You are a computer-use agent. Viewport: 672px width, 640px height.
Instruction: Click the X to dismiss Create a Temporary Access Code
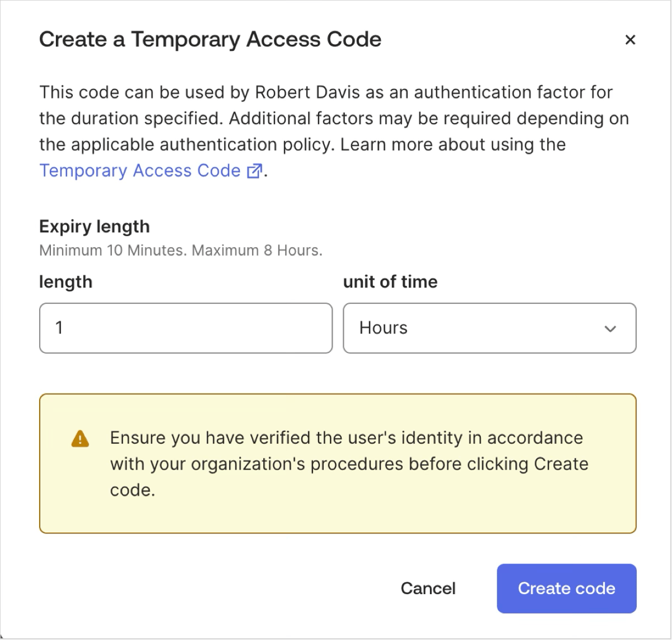631,40
